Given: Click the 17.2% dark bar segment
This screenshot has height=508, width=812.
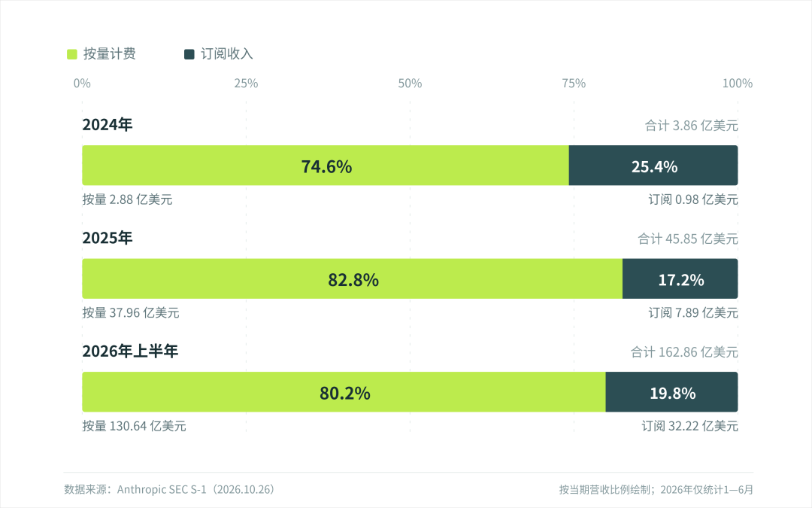Looking at the screenshot, I should tap(680, 279).
